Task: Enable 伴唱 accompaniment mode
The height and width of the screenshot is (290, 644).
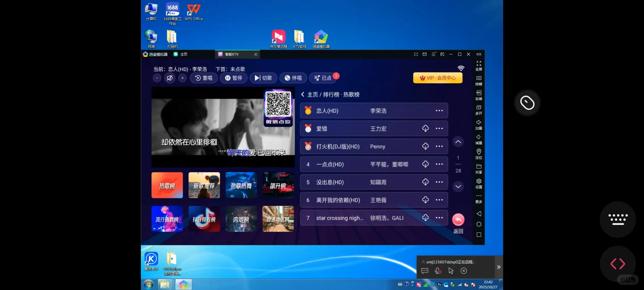Action: pyautogui.click(x=293, y=78)
